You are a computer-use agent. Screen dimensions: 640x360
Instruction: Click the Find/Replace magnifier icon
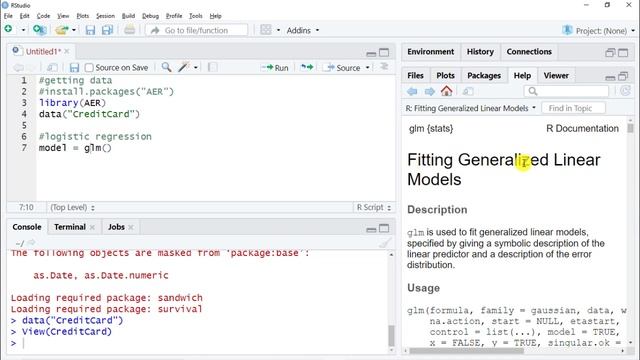coord(166,67)
